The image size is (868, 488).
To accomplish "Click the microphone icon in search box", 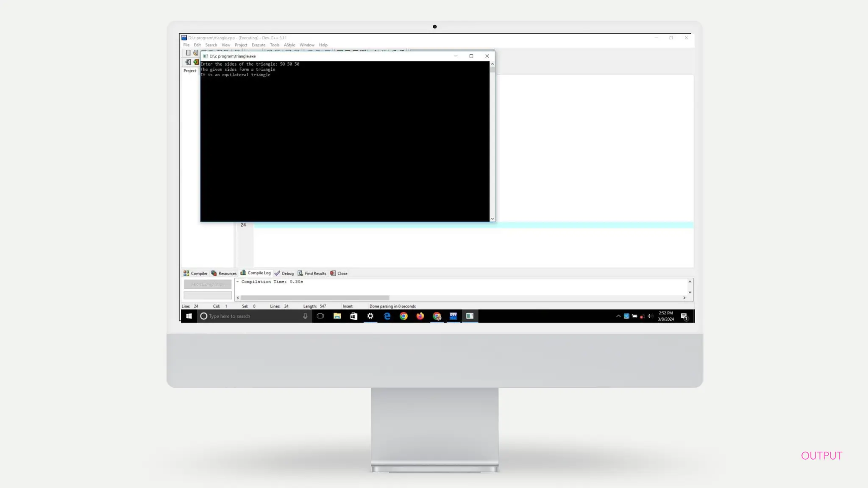I will click(305, 316).
